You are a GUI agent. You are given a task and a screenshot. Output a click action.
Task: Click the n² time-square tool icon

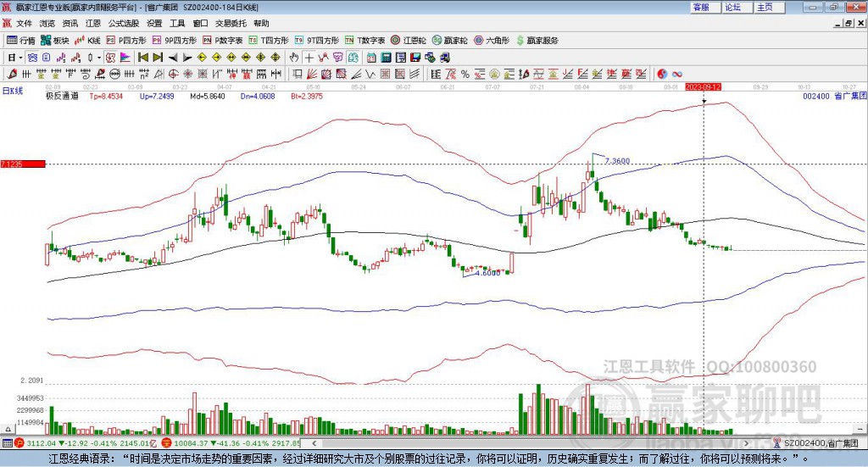(144, 74)
